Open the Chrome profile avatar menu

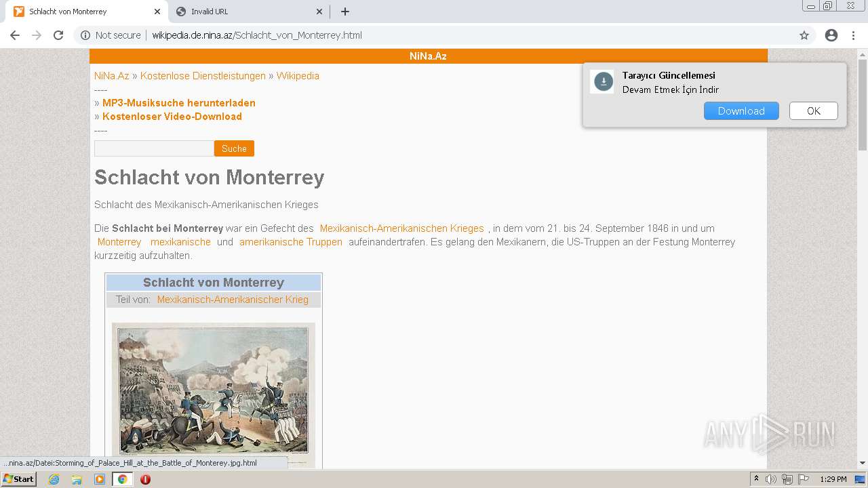click(x=831, y=35)
